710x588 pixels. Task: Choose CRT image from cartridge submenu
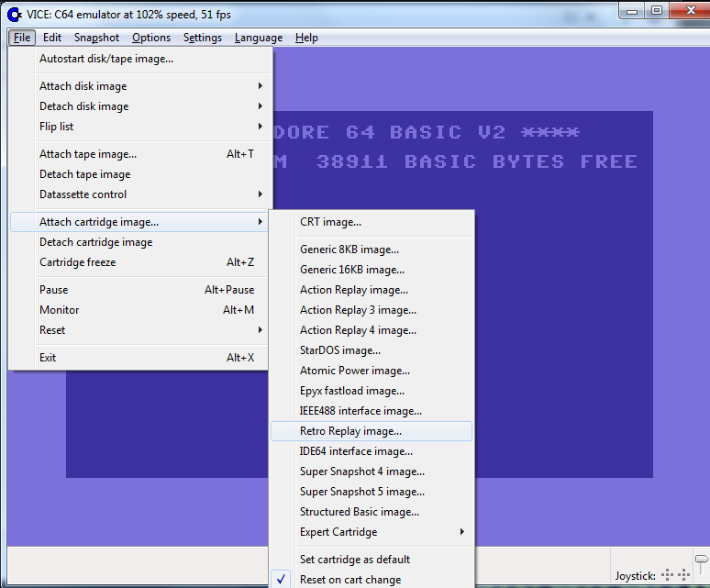coord(330,222)
